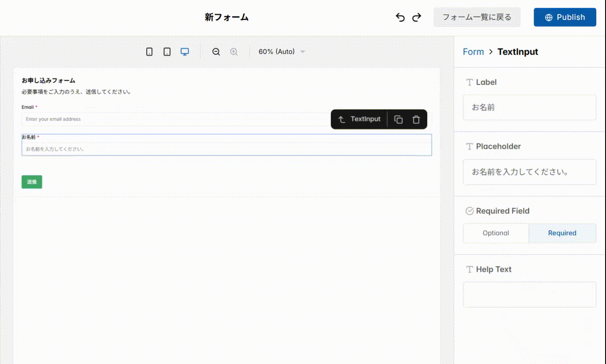Click the Placeholder text input
The width and height of the screenshot is (606, 364).
tap(529, 172)
